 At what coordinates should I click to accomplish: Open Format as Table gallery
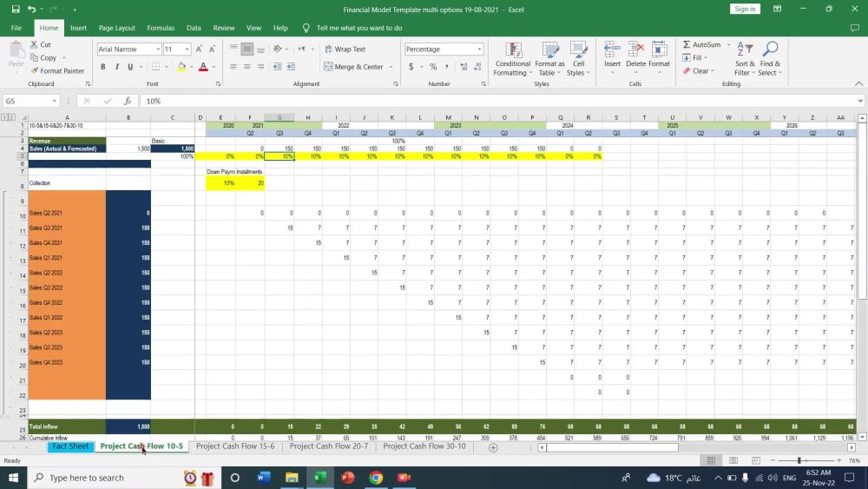click(549, 59)
